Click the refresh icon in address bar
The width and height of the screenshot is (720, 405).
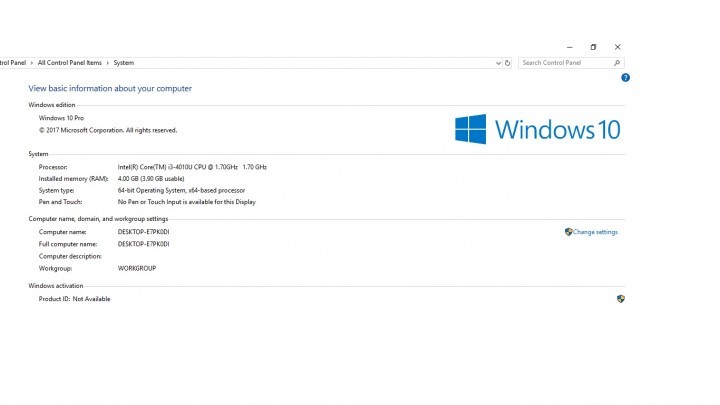click(x=507, y=63)
